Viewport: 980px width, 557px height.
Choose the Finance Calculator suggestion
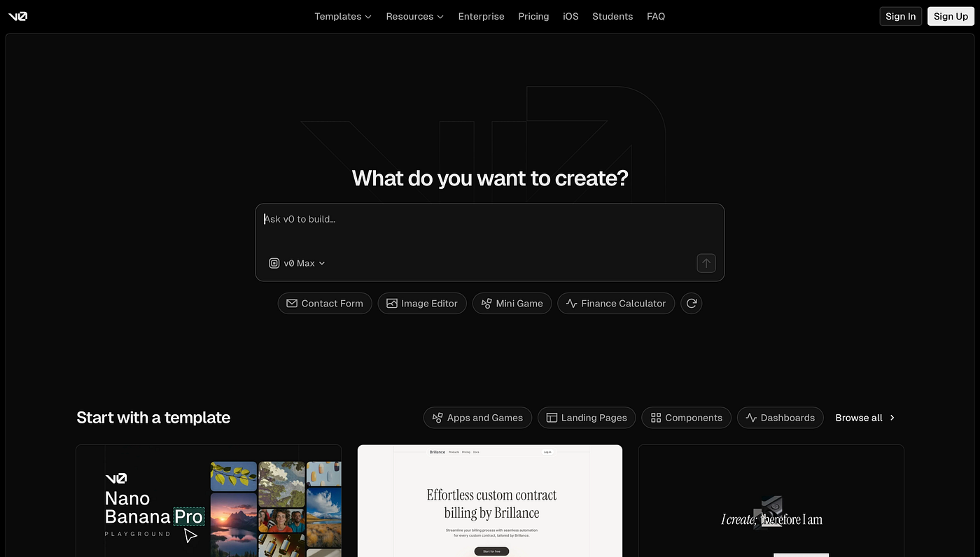pos(616,303)
